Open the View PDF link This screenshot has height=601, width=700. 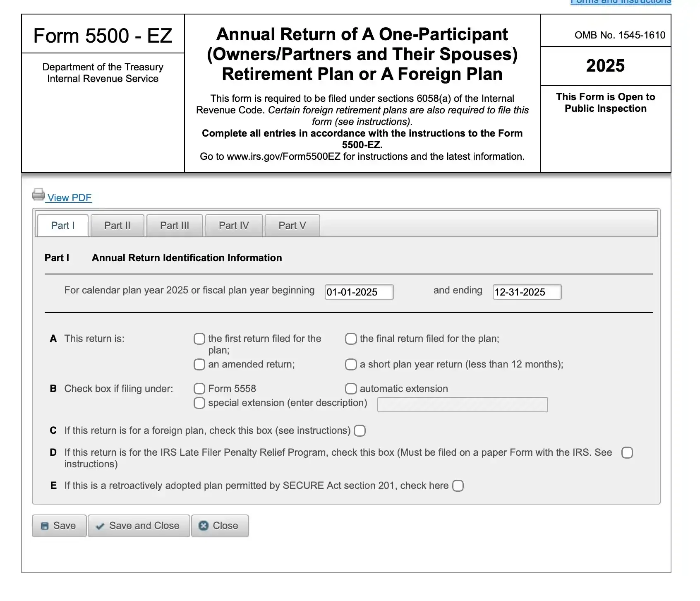(69, 198)
